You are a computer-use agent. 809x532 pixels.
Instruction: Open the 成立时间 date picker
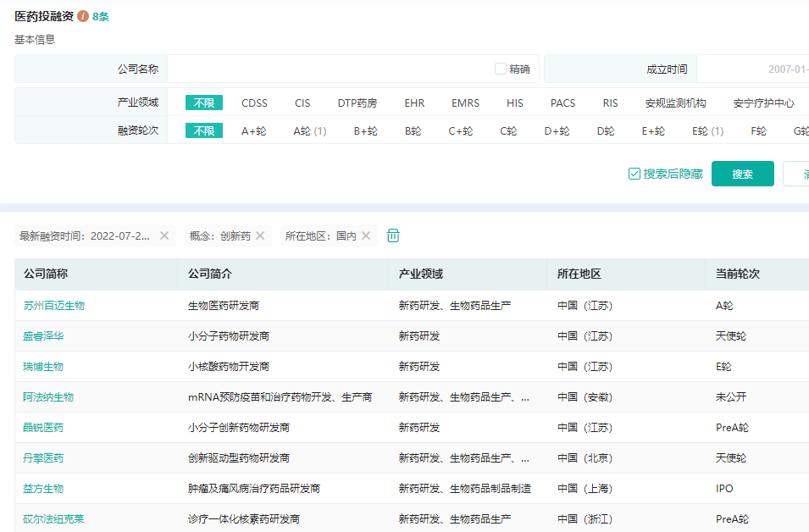[x=752, y=69]
